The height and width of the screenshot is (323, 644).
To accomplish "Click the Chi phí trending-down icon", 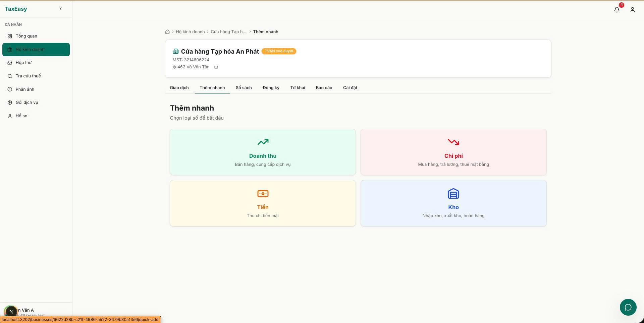I will pos(453,142).
